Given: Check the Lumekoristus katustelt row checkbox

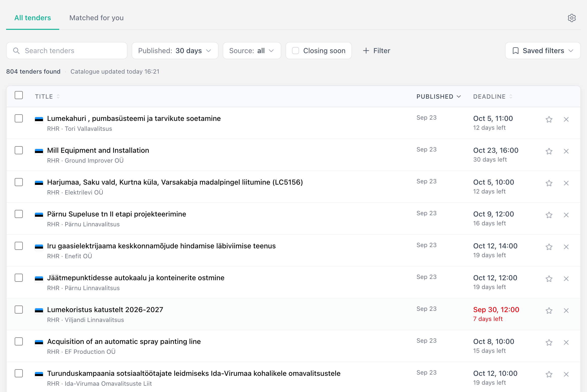Looking at the screenshot, I should [19, 310].
